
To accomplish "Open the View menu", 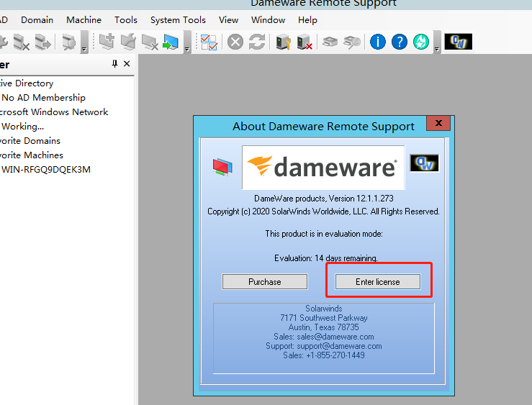I will pyautogui.click(x=228, y=20).
